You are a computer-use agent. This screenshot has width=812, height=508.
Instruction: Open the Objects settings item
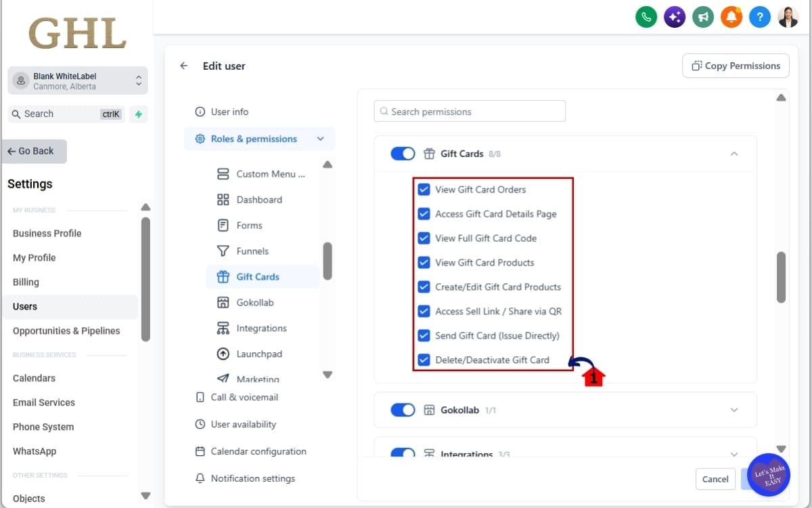click(x=29, y=499)
